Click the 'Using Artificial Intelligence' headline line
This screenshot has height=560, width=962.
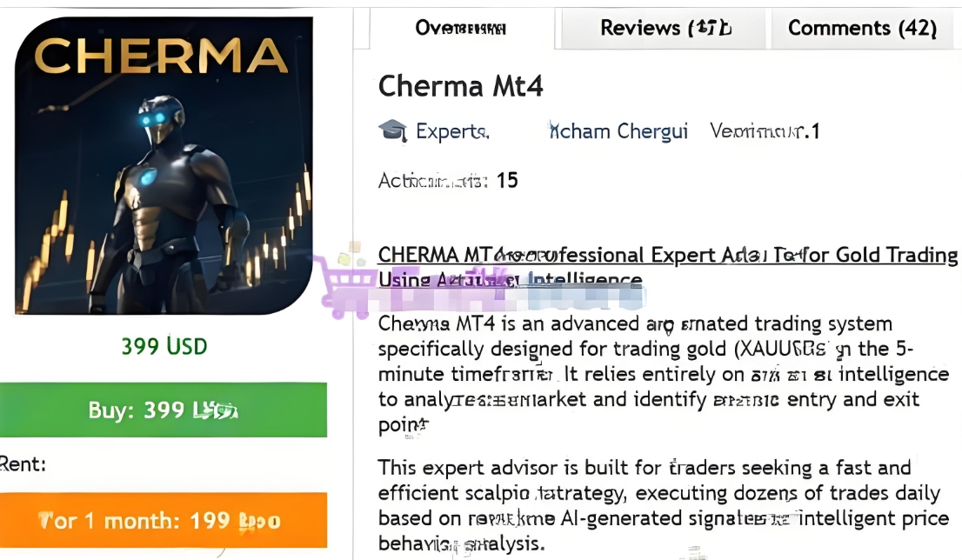point(510,280)
